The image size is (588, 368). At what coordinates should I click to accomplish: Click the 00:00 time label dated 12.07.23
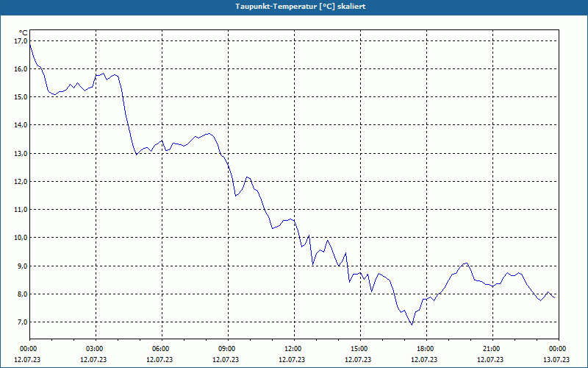coord(28,349)
